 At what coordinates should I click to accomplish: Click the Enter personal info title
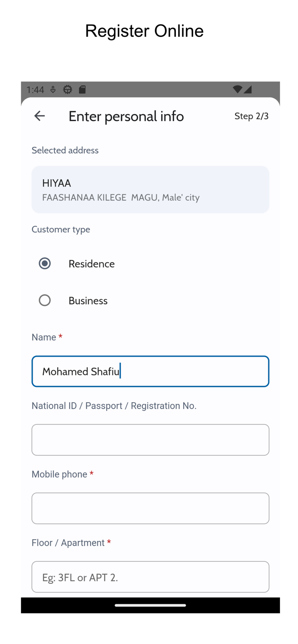pos(126,116)
